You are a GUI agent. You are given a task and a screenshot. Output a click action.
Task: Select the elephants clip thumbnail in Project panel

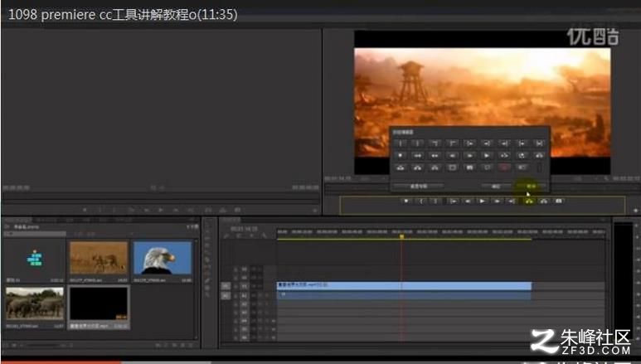coord(35,303)
